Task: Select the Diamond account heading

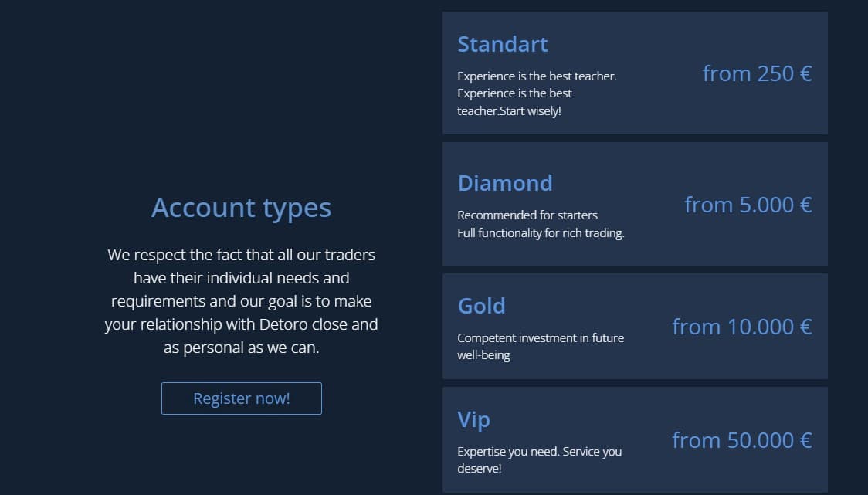Action: pyautogui.click(x=505, y=183)
